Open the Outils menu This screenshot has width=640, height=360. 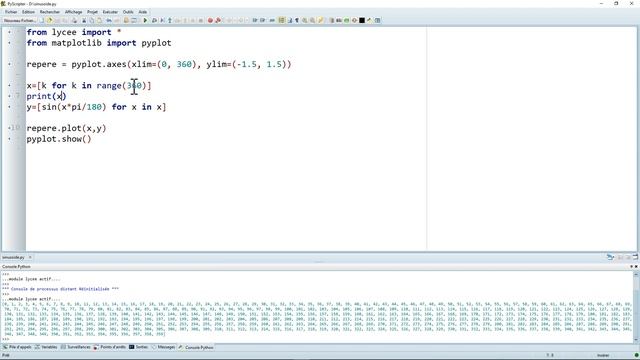coord(128,12)
